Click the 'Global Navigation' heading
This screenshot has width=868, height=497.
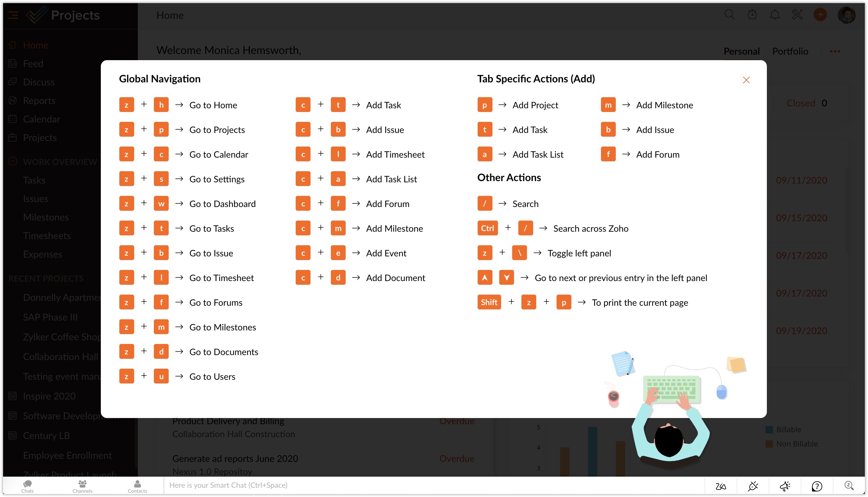pos(160,79)
